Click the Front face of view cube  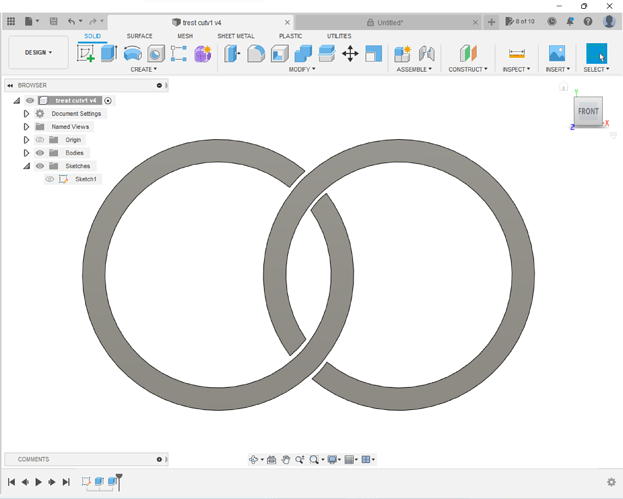588,111
